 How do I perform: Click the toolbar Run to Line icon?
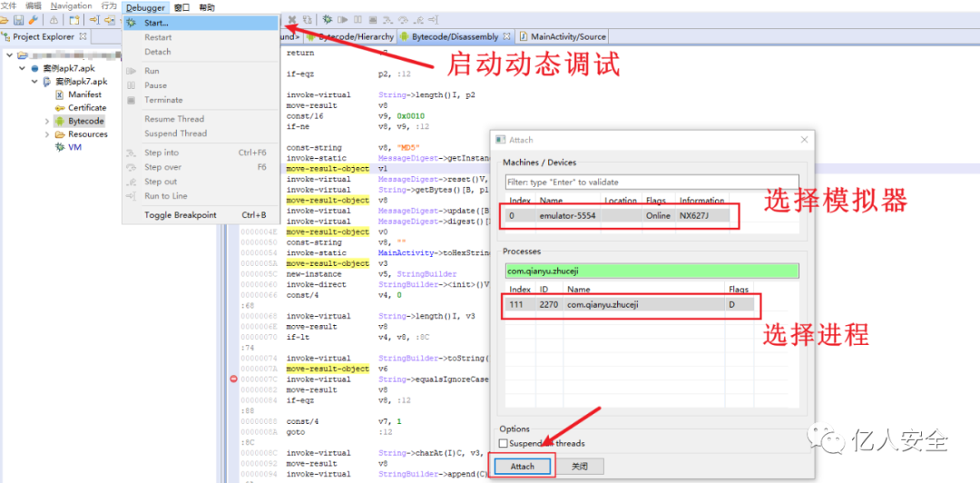click(x=434, y=19)
